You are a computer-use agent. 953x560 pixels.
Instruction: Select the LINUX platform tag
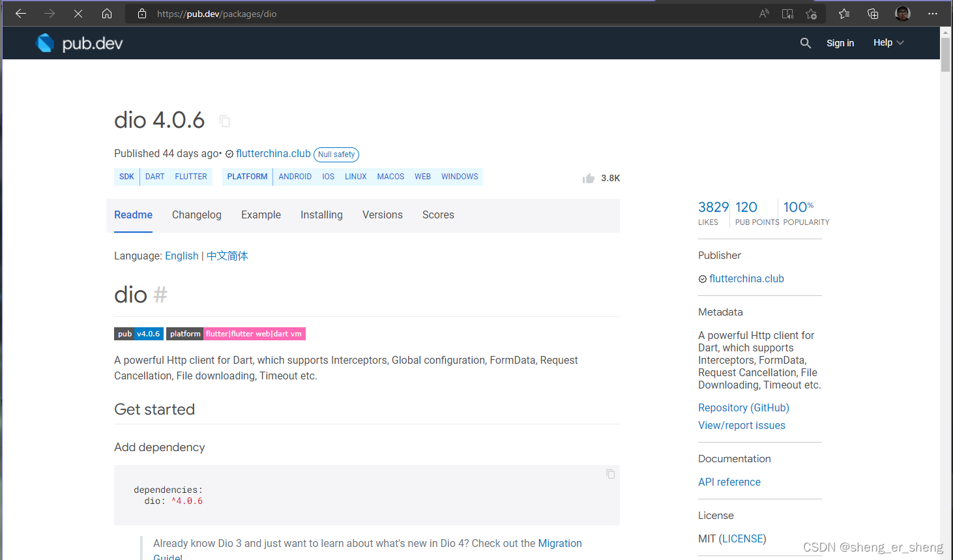click(x=356, y=177)
